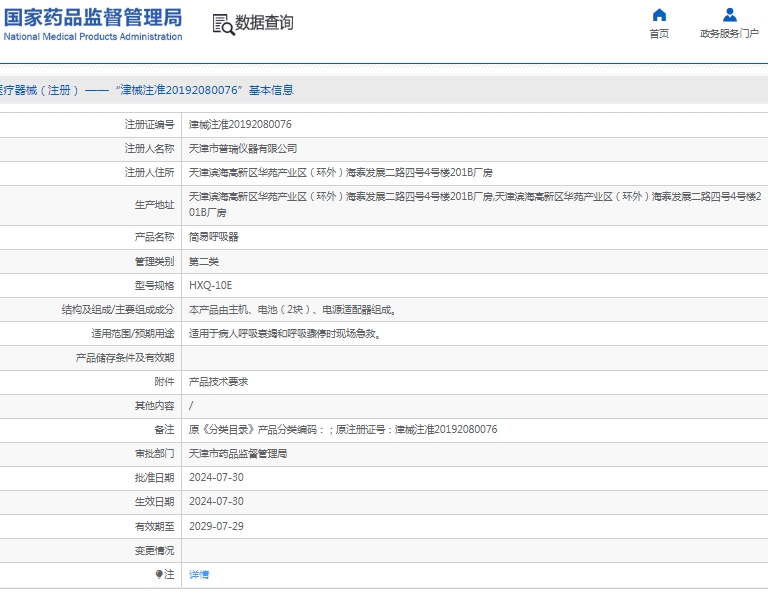The height and width of the screenshot is (593, 768).
Task: Click the 变更情况 row label
Action: [x=154, y=550]
